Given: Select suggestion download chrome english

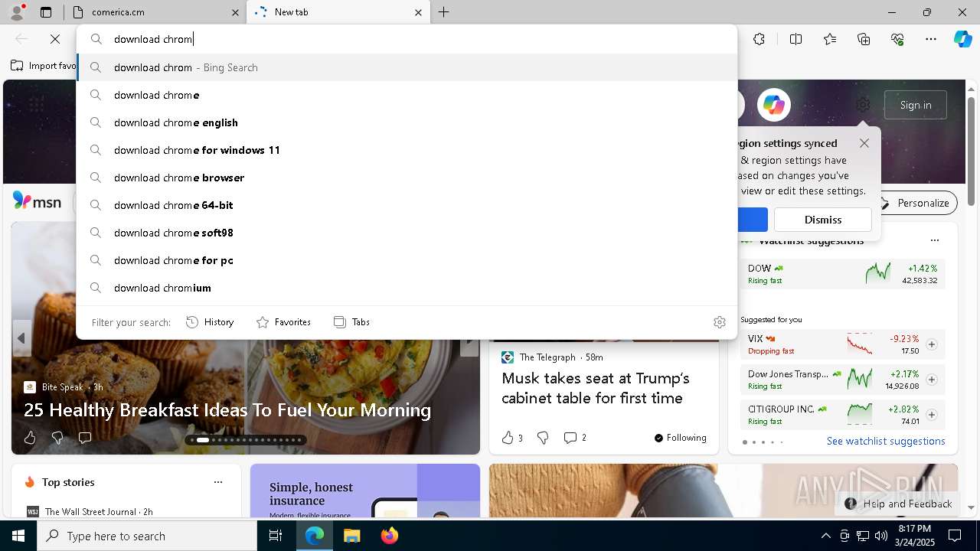Looking at the screenshot, I should (x=407, y=122).
